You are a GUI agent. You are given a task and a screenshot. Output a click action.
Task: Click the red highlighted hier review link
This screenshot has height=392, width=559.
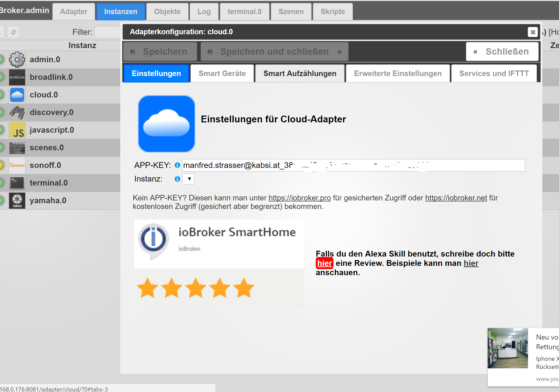coord(324,263)
